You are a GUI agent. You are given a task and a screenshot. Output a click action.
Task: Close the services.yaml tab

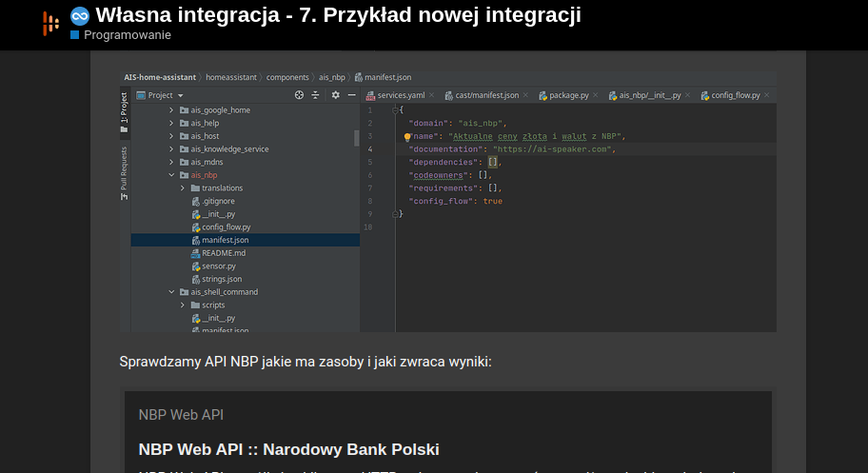432,95
